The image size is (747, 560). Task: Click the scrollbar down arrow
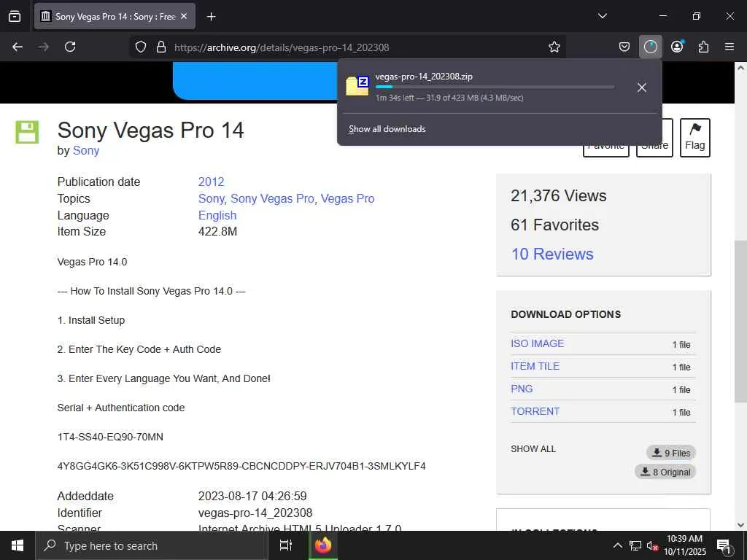740,525
